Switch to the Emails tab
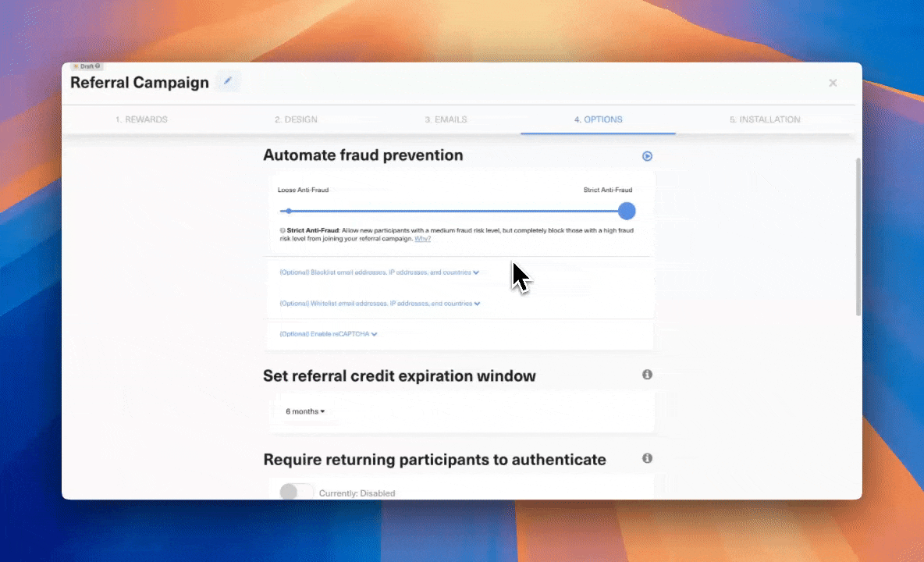 pos(446,119)
